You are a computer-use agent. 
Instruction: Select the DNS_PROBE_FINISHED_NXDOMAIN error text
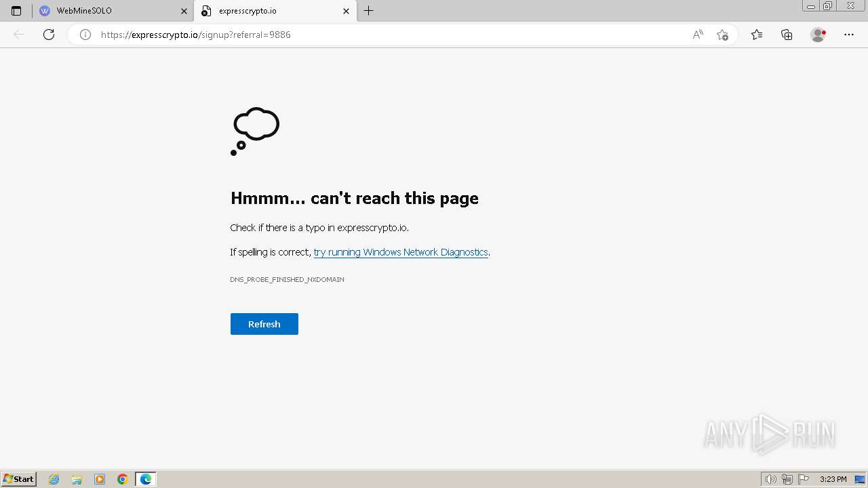287,279
